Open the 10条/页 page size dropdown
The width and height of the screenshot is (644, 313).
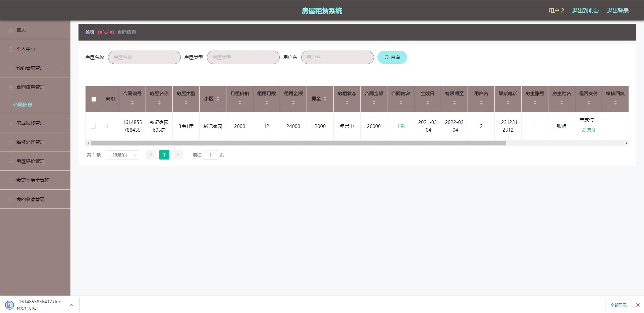(122, 155)
